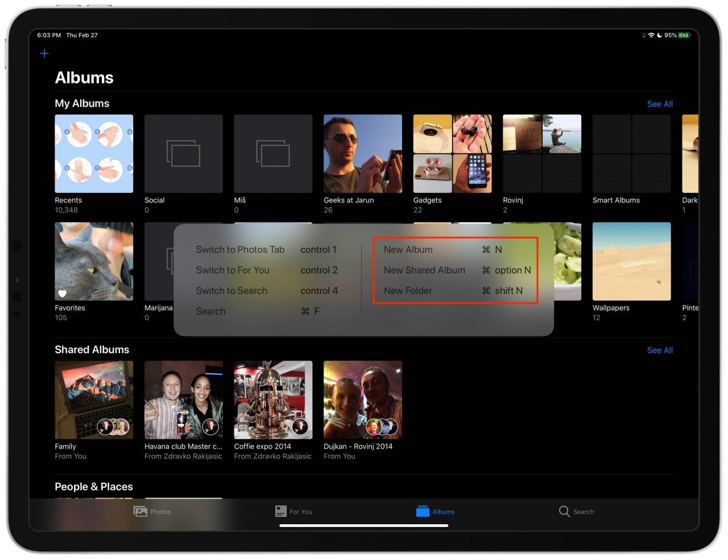Click the '10,348' photo count
Image resolution: width=728 pixels, height=560 pixels.
[67, 210]
